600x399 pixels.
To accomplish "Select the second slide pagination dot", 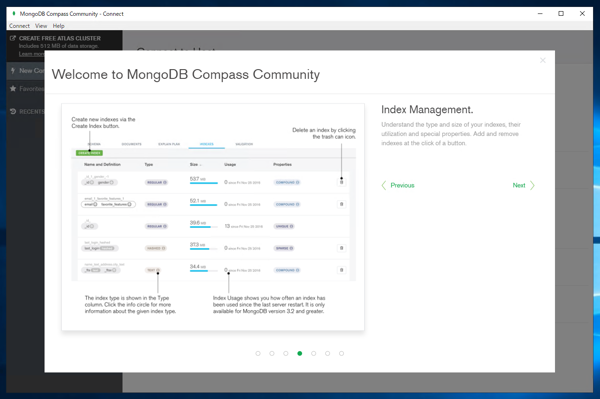I will (272, 353).
